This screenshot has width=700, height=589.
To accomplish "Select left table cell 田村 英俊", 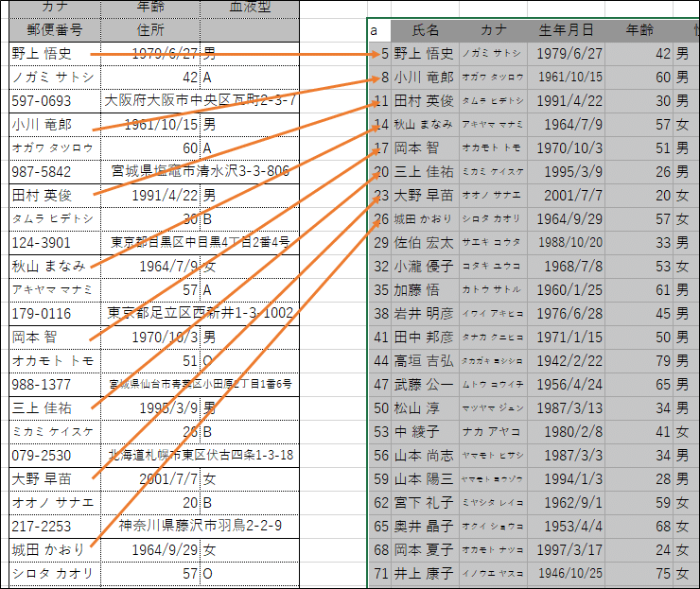I will [x=55, y=196].
